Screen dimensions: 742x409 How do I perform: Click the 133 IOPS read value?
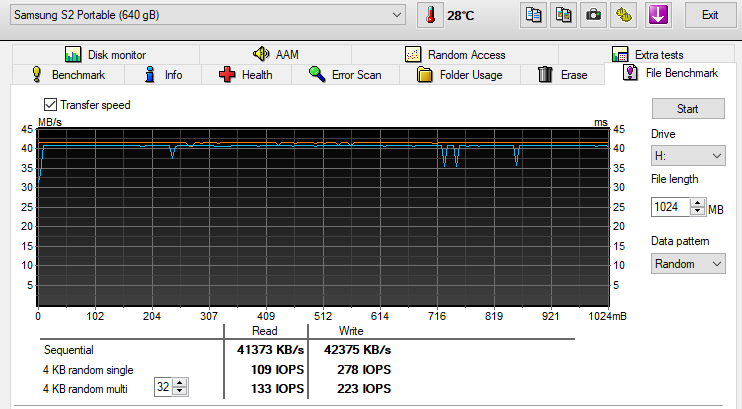pyautogui.click(x=277, y=389)
